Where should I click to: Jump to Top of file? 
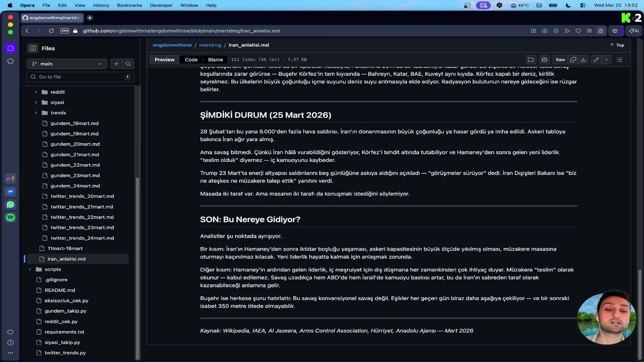(x=617, y=45)
